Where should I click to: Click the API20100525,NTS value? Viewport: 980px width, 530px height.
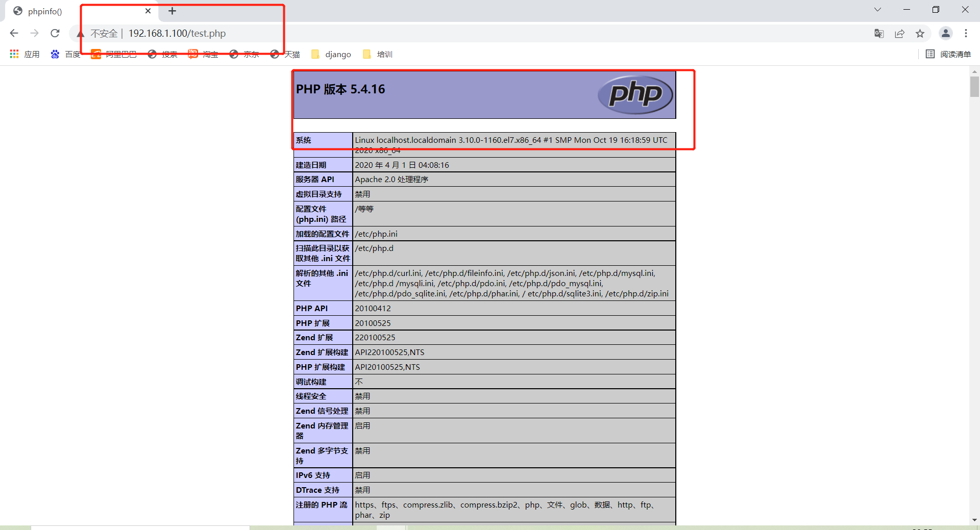(x=387, y=367)
